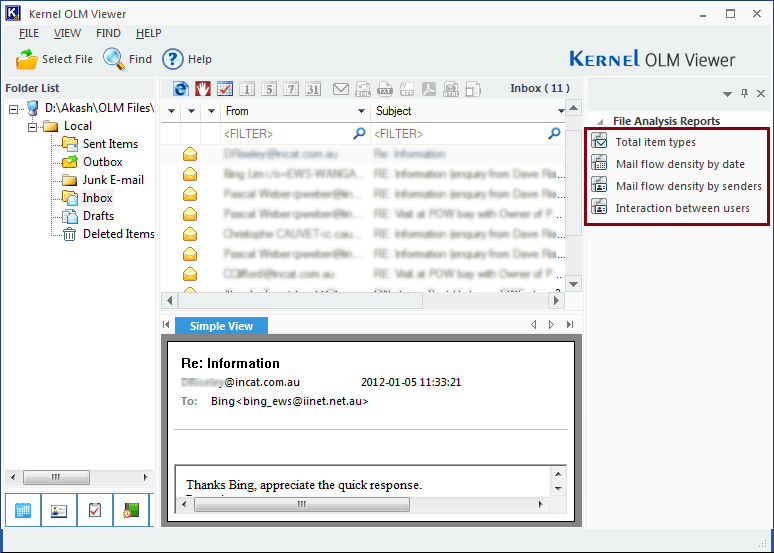Viewport: 774px width, 553px height.
Task: Click the 7-day calendar view icon
Action: (x=291, y=89)
